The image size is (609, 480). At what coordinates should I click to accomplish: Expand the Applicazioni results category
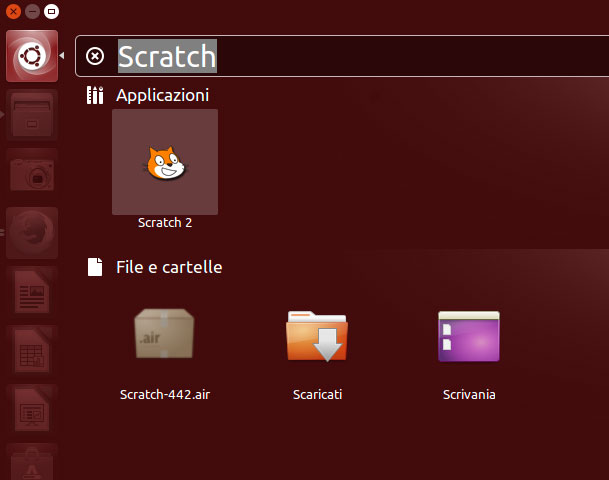pyautogui.click(x=162, y=95)
